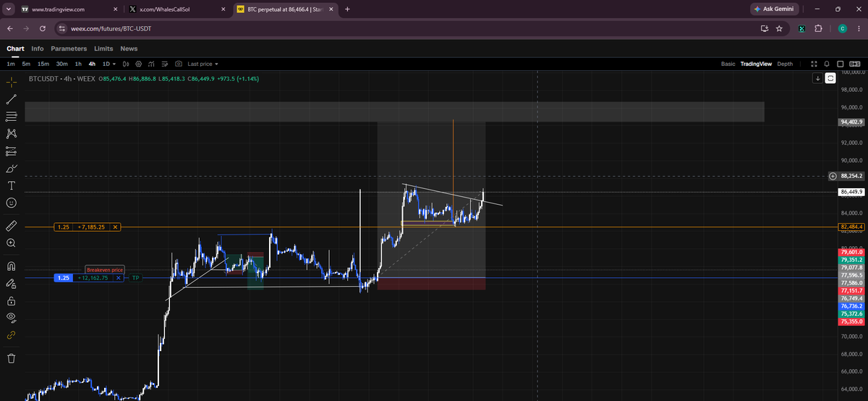Viewport: 868px width, 401px height.
Task: Open the indicators menu
Action: (152, 64)
